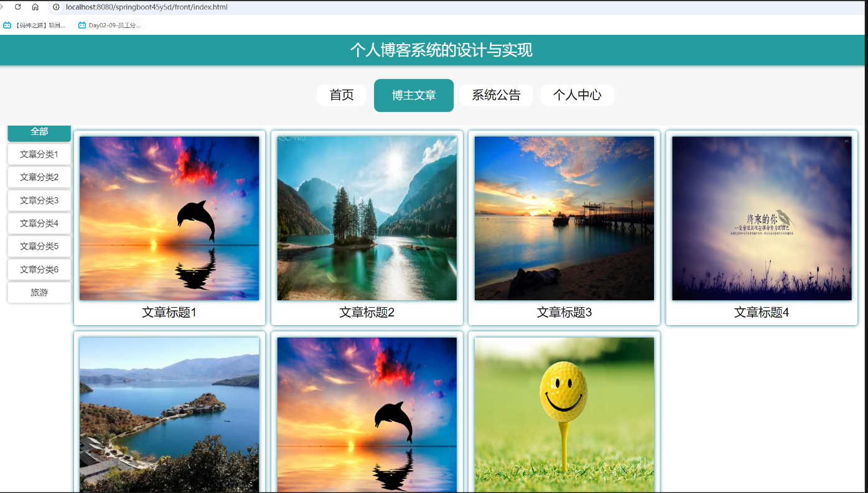
Task: Click the site info icon beside the URL
Action: click(x=56, y=7)
